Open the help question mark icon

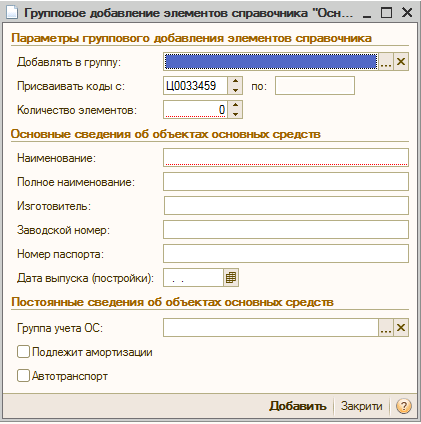coord(404,406)
